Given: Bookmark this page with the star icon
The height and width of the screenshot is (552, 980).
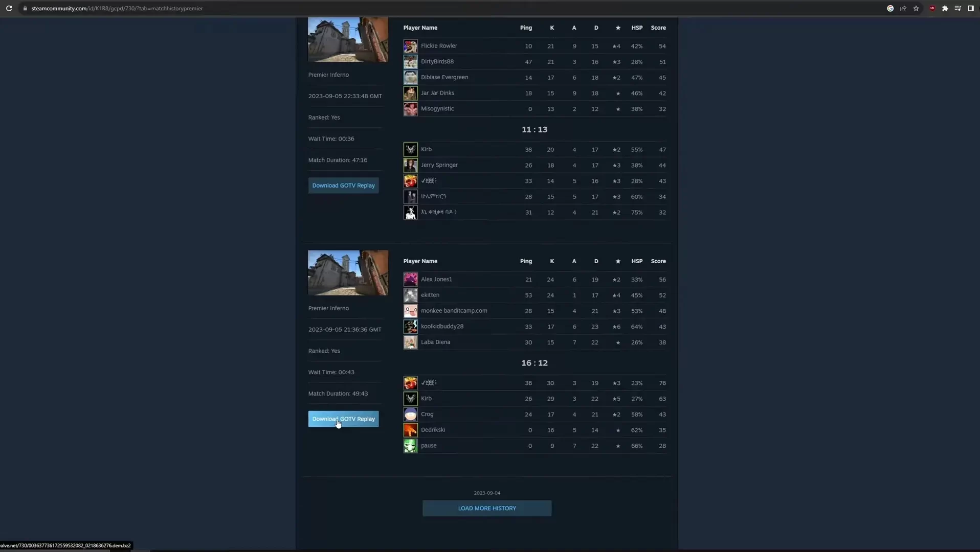Looking at the screenshot, I should click(916, 8).
